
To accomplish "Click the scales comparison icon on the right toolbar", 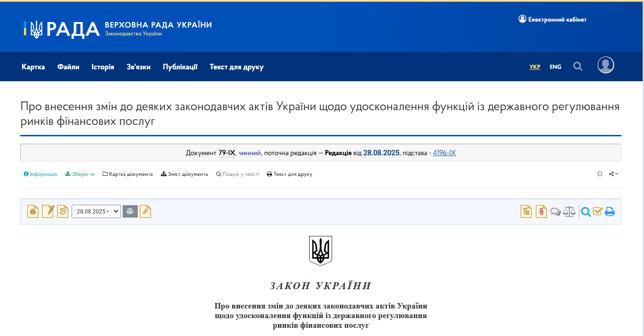I will pos(569,211).
